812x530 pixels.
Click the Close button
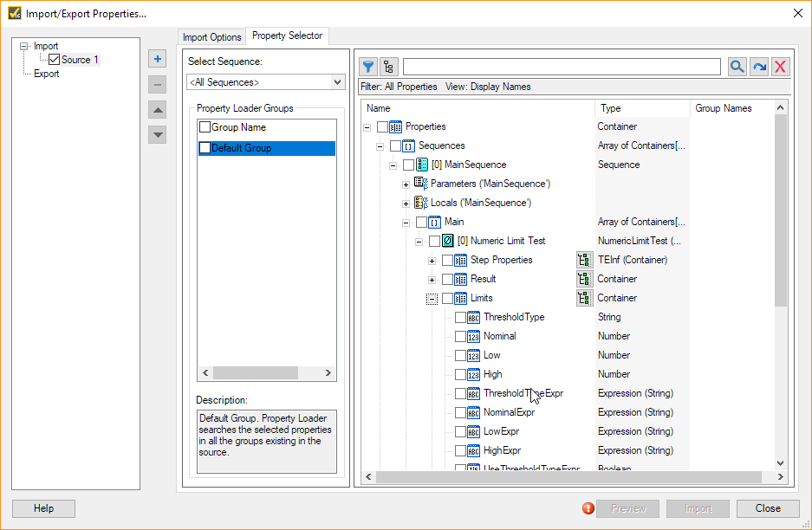(x=768, y=508)
